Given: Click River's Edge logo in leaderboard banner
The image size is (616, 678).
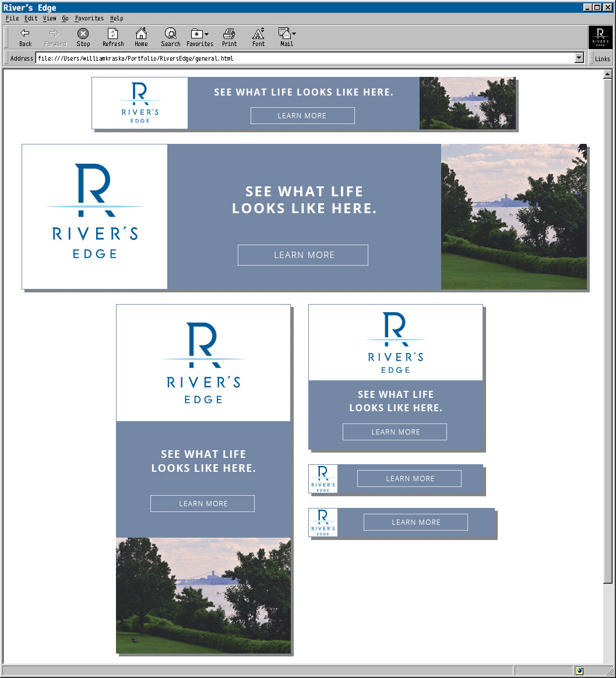Looking at the screenshot, I should (x=140, y=103).
